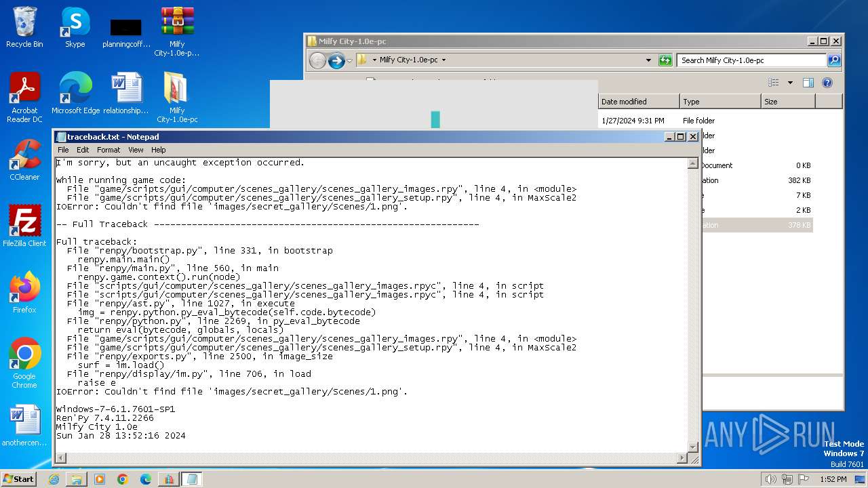Click the Start button
868x488 pixels.
(19, 479)
